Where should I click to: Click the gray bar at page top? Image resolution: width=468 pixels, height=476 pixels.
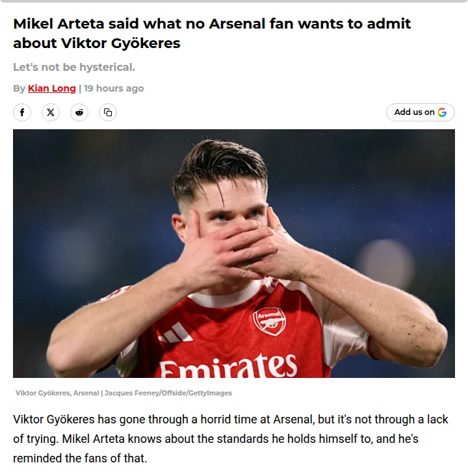coord(234,1)
